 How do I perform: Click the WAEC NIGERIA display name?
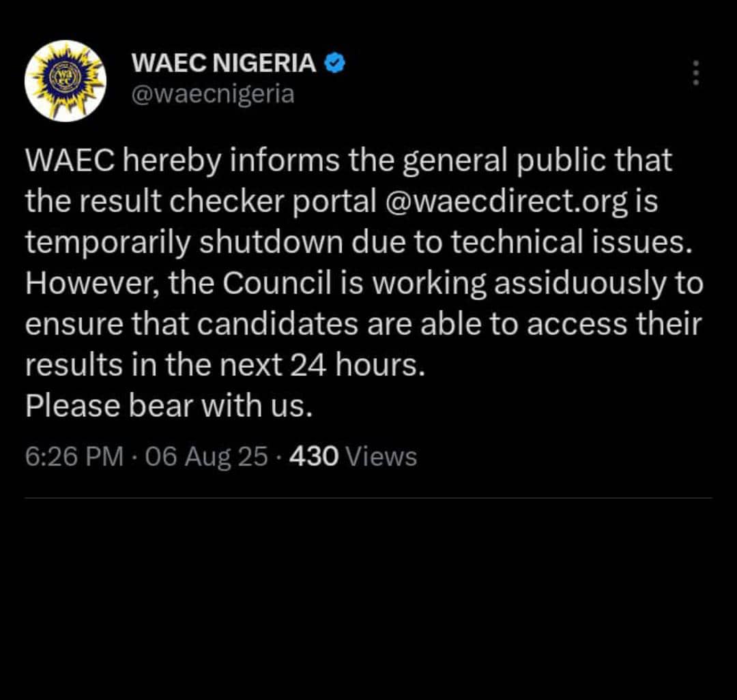[x=224, y=63]
